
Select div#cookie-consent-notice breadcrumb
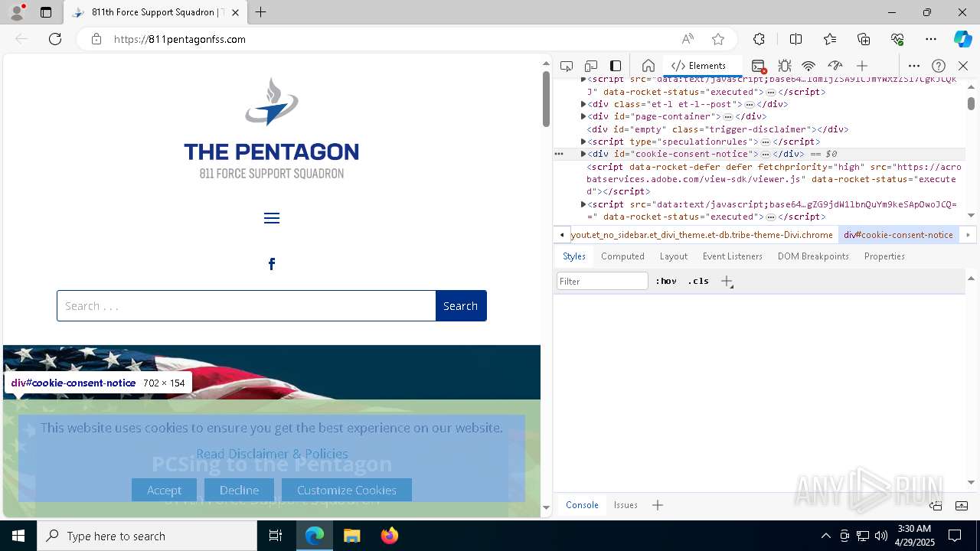[x=898, y=235]
